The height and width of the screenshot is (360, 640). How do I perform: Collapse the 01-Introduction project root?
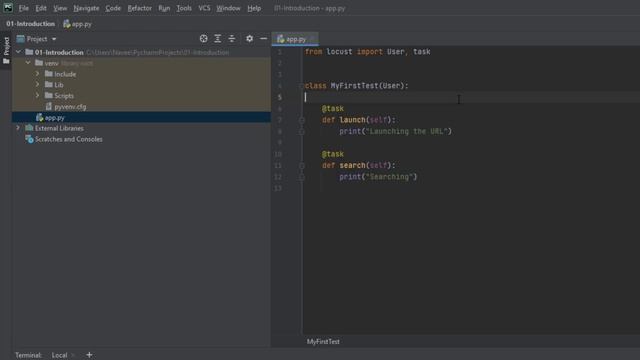[18, 52]
